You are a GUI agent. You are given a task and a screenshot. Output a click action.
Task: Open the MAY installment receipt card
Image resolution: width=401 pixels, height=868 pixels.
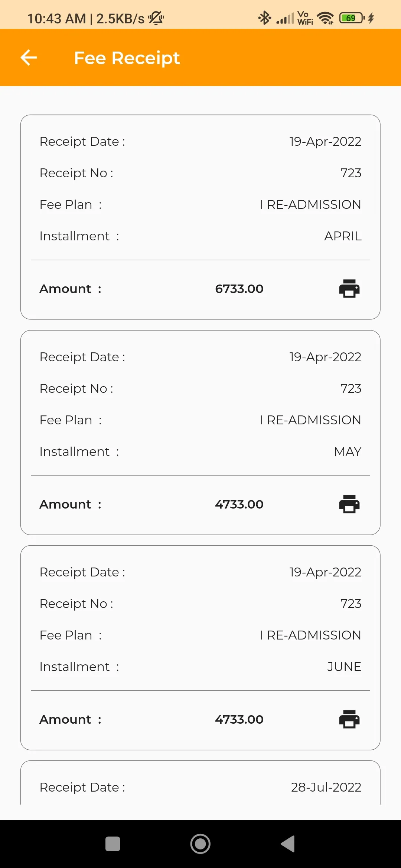tap(200, 433)
